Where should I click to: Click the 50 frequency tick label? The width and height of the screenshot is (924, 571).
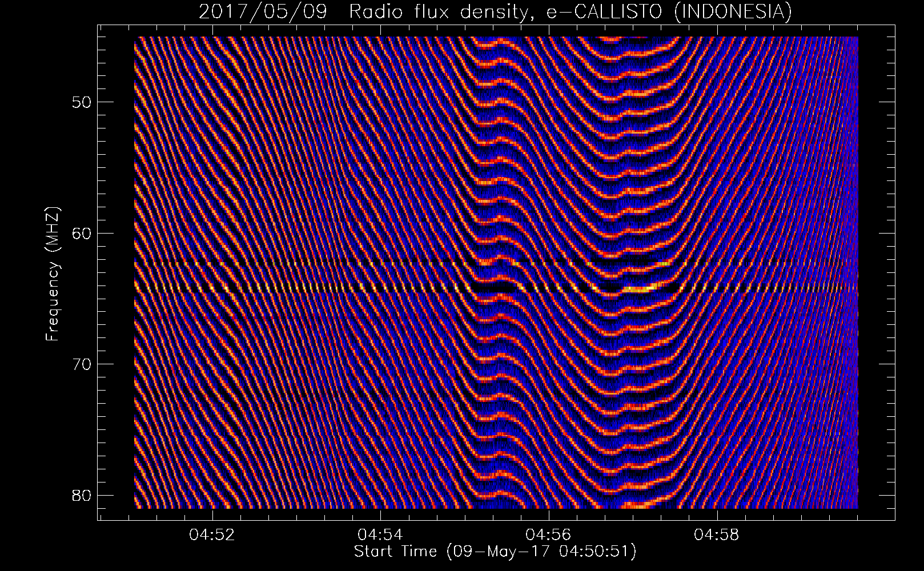click(x=81, y=102)
